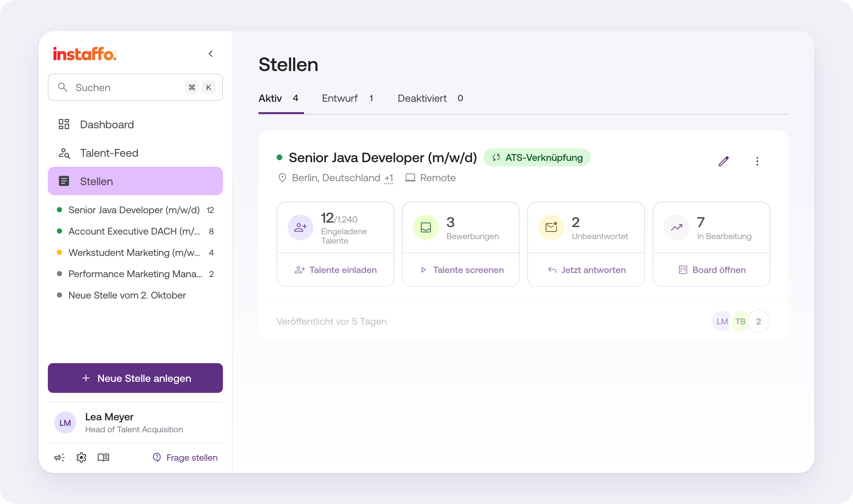Open Lea Meyer user profile
Screen dimensions: 853x504
(135, 423)
